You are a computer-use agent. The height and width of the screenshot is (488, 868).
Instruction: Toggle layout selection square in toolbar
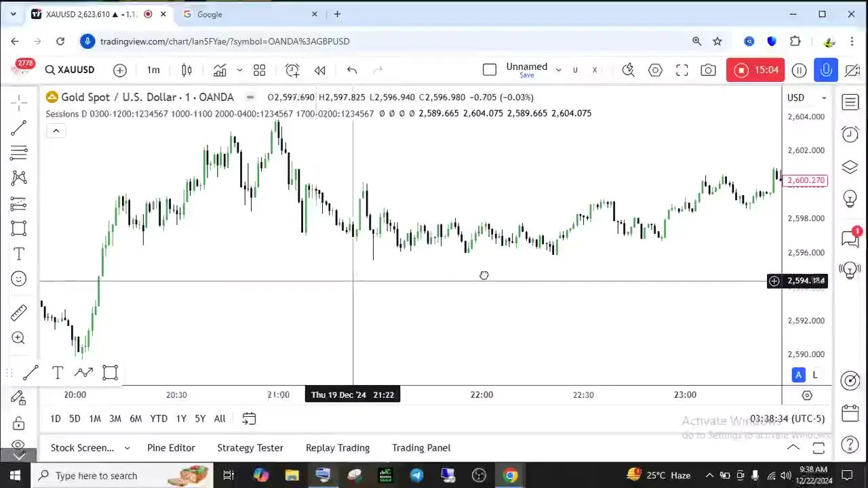pyautogui.click(x=490, y=70)
